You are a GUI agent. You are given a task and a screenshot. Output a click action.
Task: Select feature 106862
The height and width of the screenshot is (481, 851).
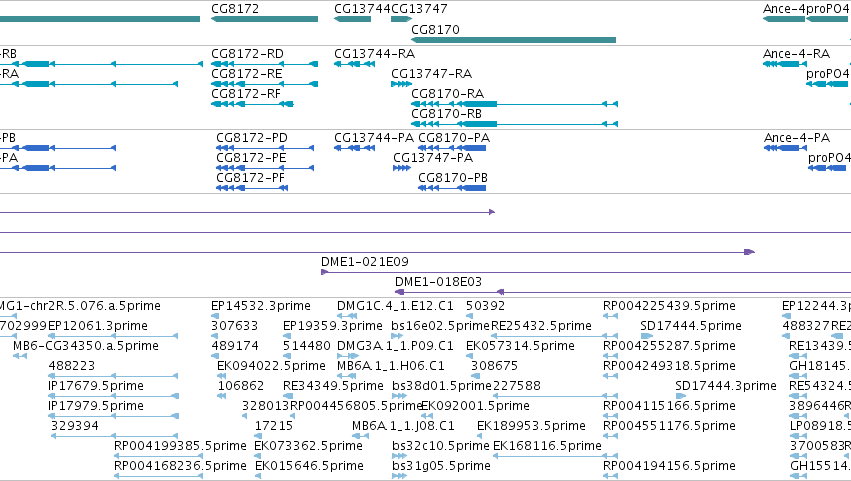click(221, 396)
